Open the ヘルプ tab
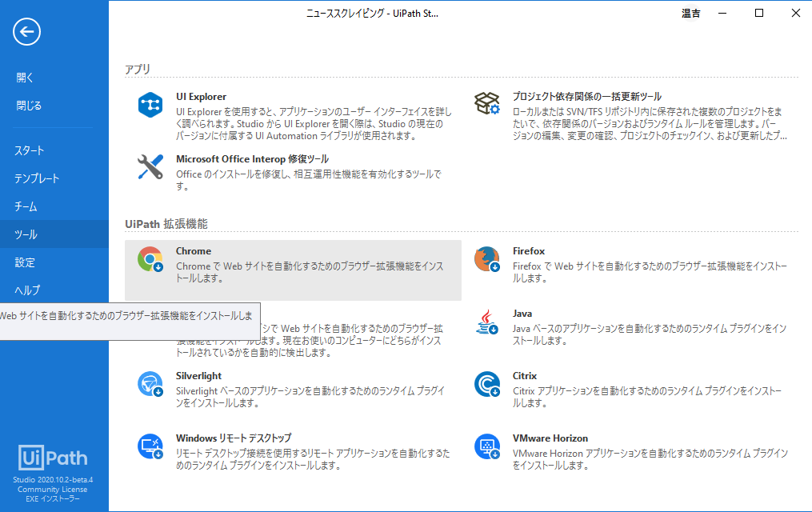This screenshot has height=512, width=812. 54,290
